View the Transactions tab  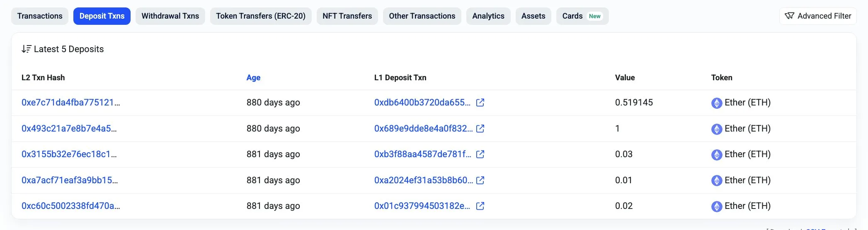[40, 16]
